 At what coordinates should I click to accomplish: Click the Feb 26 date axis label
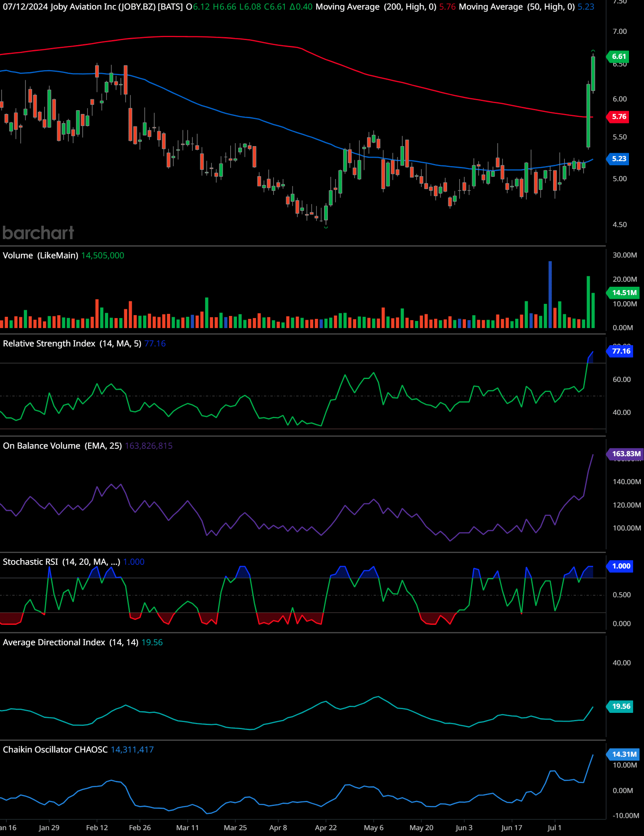click(x=140, y=828)
